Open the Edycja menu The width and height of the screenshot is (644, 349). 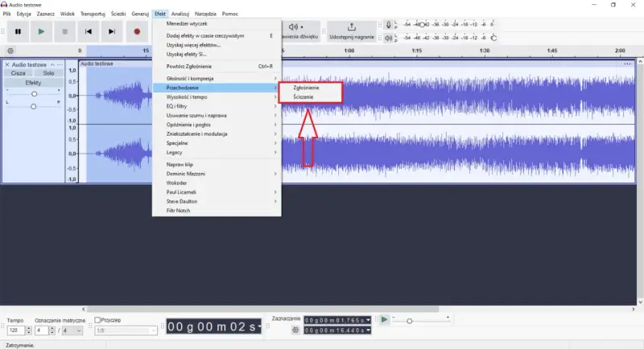pos(24,14)
